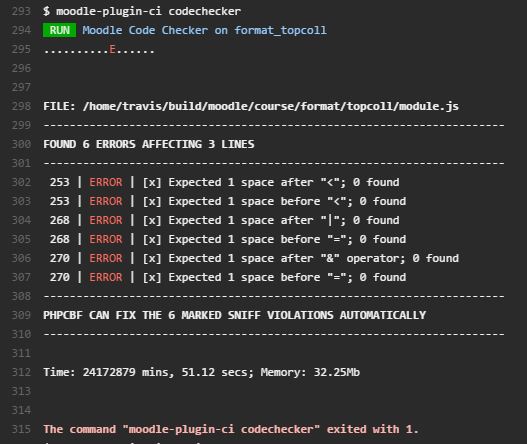Click the module.js file path line
Viewport: 527px width, 444px height.
251,107
